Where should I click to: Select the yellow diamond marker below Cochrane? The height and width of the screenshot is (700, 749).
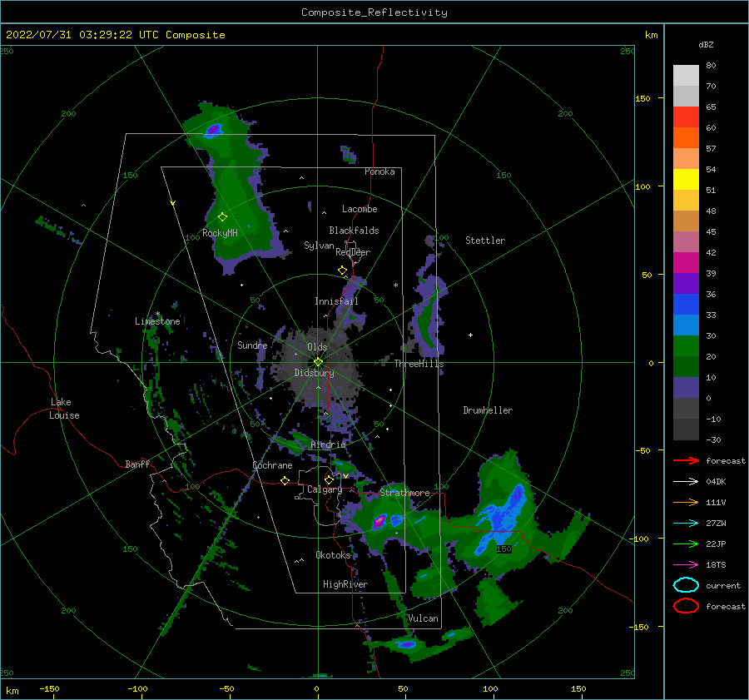pos(285,480)
